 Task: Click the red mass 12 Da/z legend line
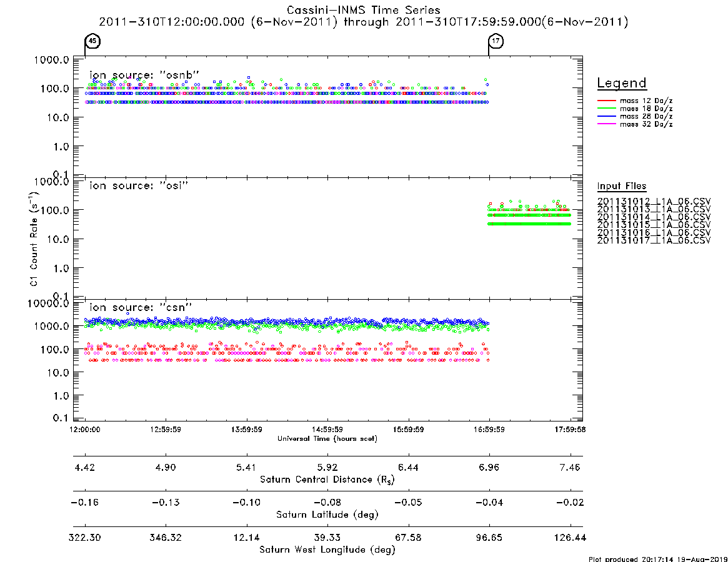pyautogui.click(x=606, y=101)
